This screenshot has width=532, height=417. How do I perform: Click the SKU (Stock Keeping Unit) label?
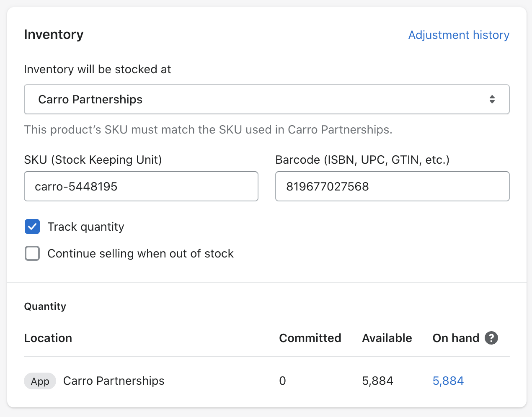pos(93,160)
